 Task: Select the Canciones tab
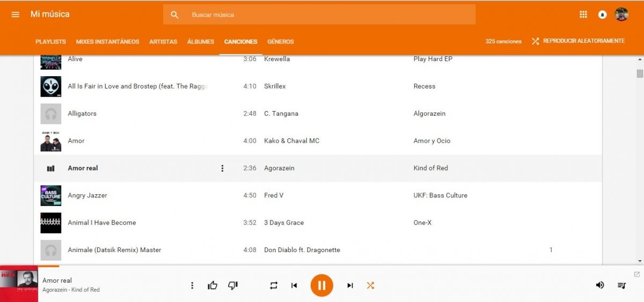tap(240, 41)
